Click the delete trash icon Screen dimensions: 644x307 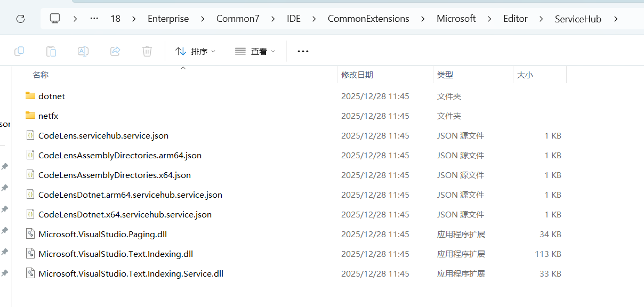tap(147, 51)
